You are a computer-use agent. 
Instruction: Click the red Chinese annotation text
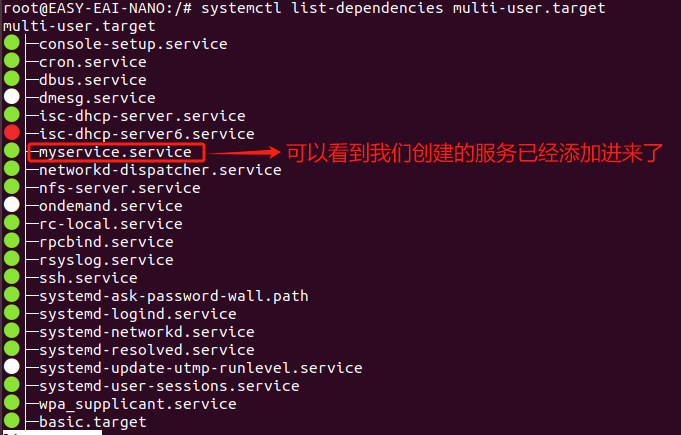[475, 153]
